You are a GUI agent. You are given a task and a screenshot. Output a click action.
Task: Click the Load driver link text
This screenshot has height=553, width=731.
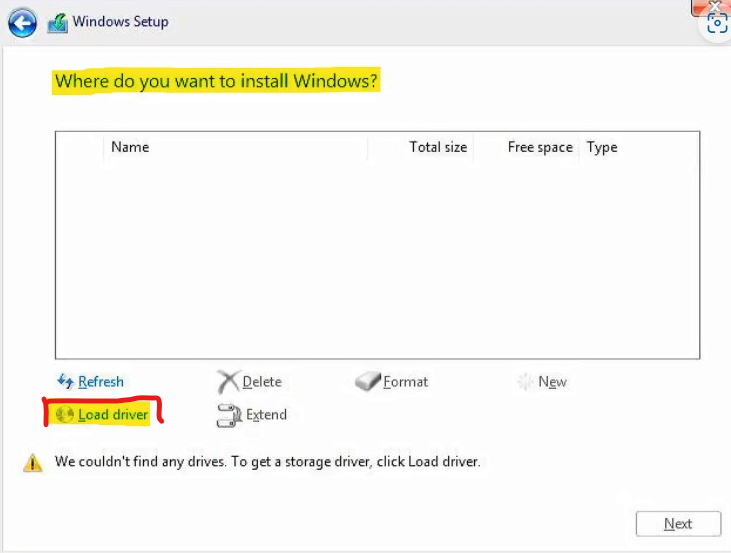click(x=113, y=414)
